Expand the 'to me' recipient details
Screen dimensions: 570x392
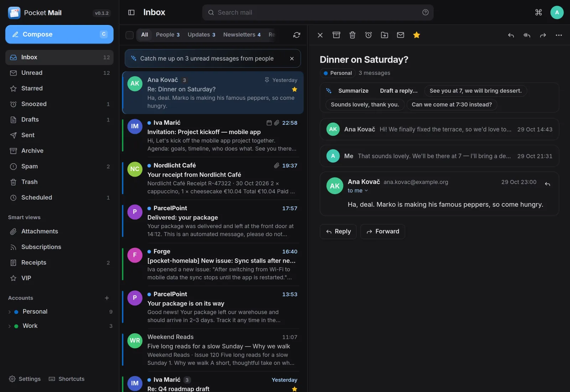tap(358, 191)
